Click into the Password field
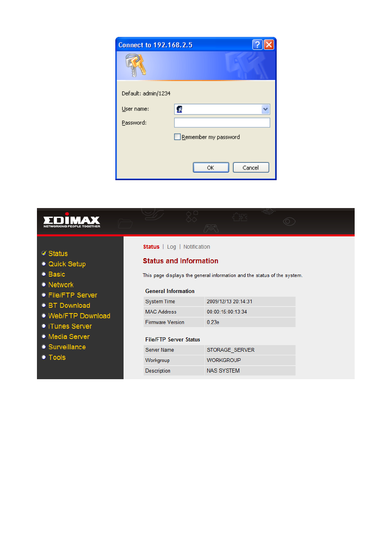 (x=222, y=123)
